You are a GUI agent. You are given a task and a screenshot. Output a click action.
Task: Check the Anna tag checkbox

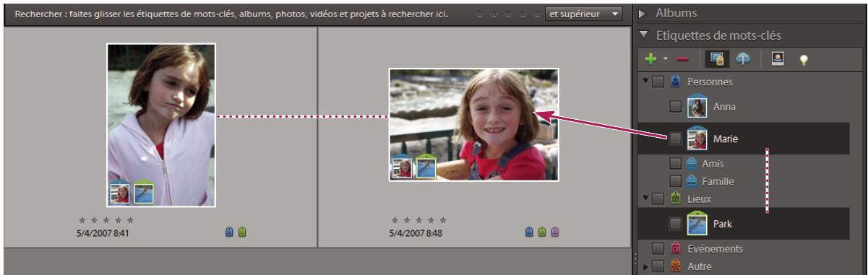(675, 107)
